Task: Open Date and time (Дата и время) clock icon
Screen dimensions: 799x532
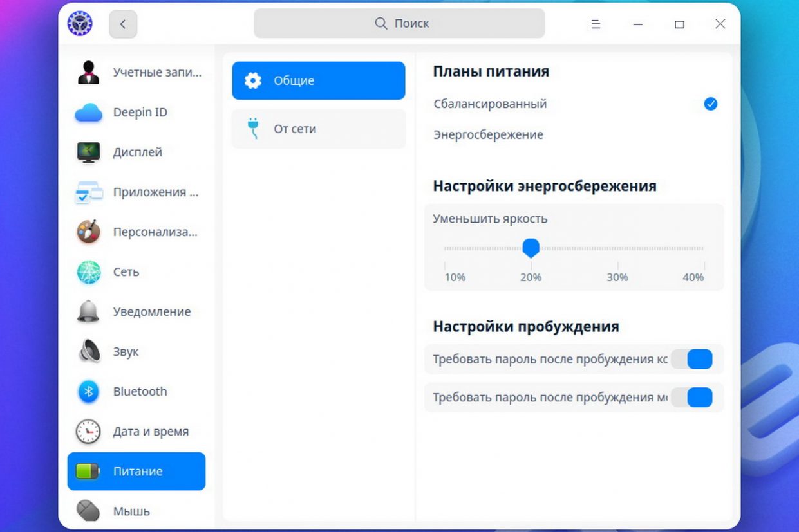Action: [88, 432]
